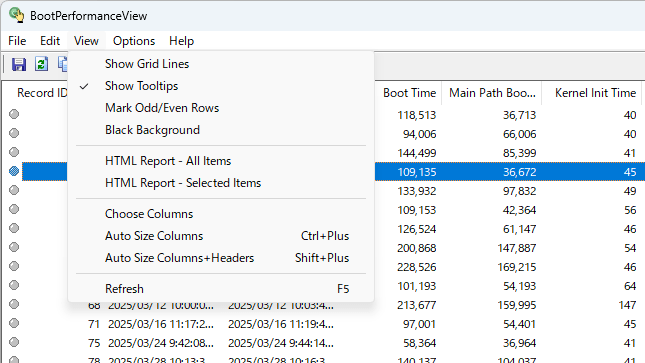645x363 pixels.
Task: Choose Auto Size Columns
Action: [221, 236]
